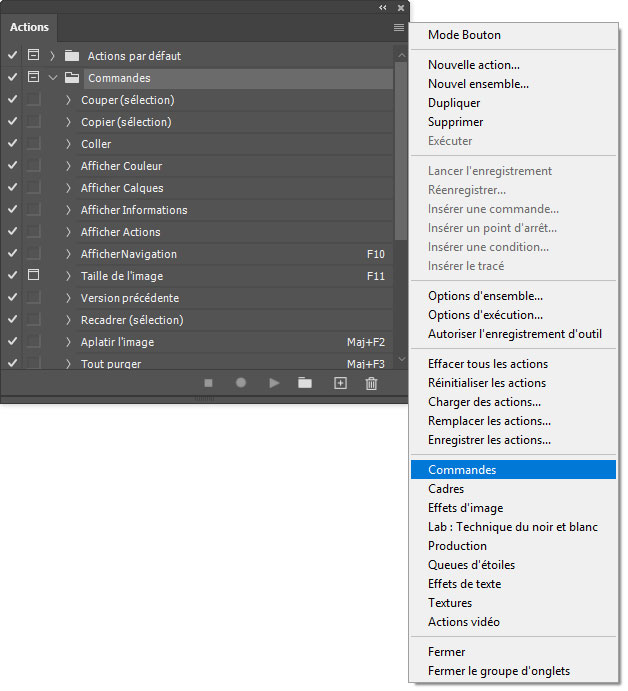Click the Stop recording square icon

point(209,383)
